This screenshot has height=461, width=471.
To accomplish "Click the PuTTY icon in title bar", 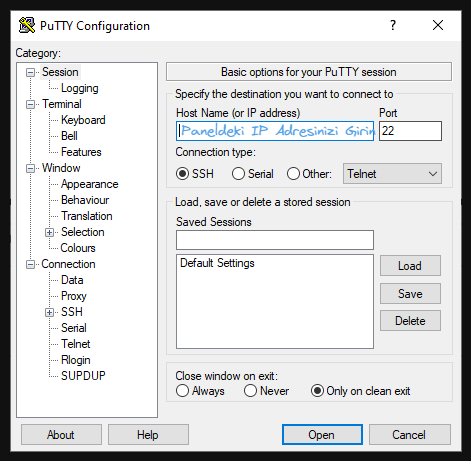I will 27,25.
